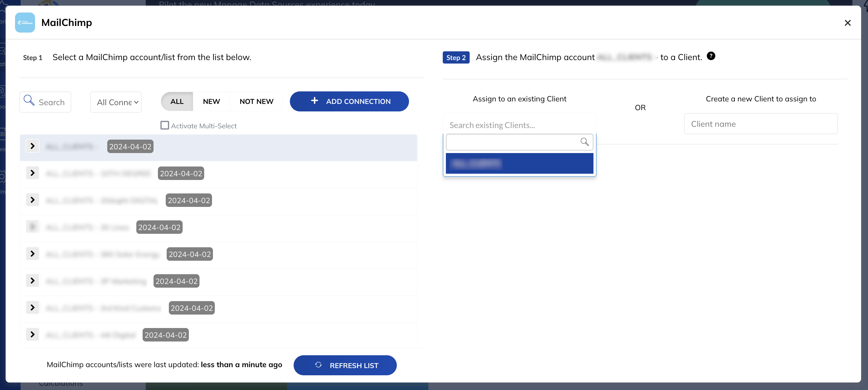This screenshot has height=390, width=868.
Task: Click the Step 1 label
Action: click(x=33, y=58)
